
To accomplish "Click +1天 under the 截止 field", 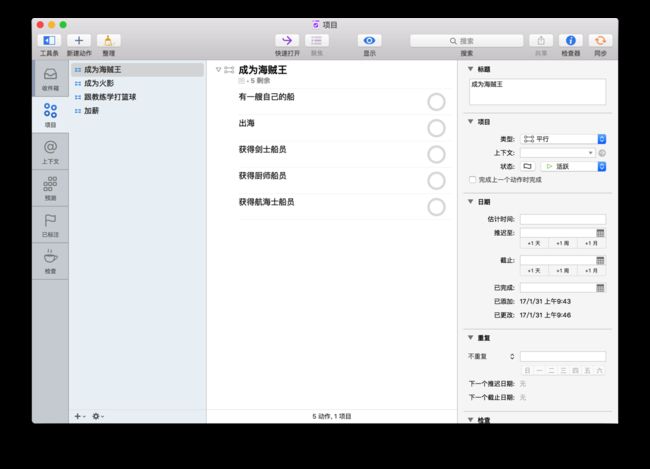I will [534, 270].
